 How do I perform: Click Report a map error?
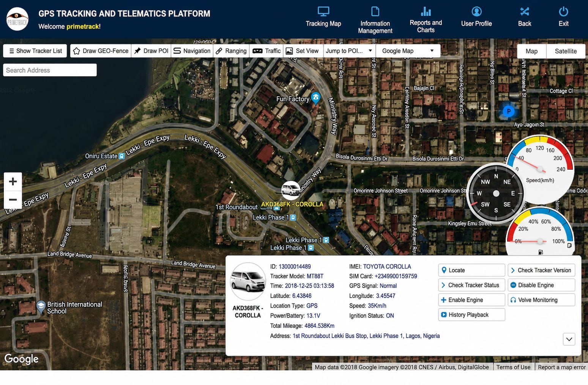[561, 367]
